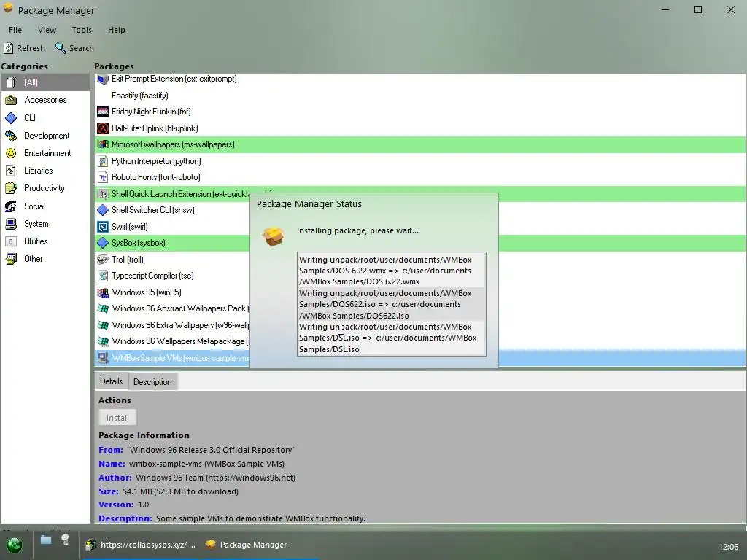The width and height of the screenshot is (747, 560).
Task: Open the Help menu
Action: coord(116,30)
